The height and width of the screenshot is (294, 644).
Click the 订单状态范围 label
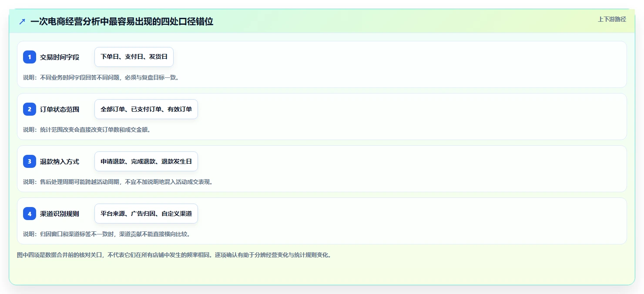tap(60, 109)
